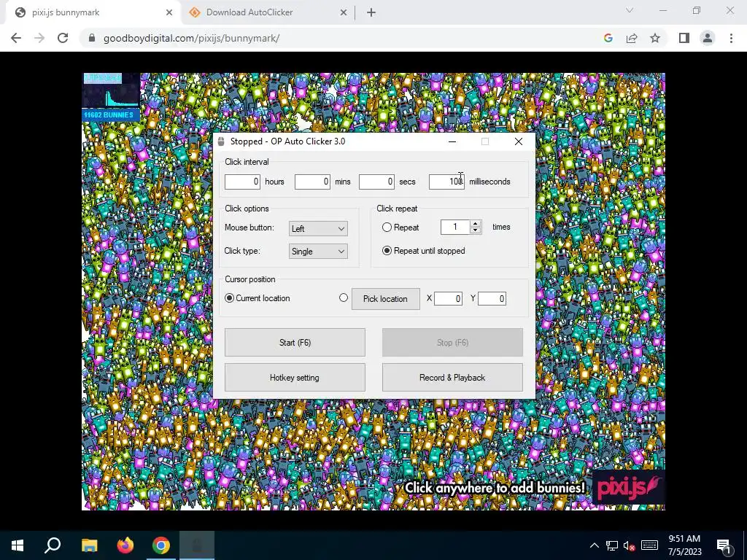The width and height of the screenshot is (747, 560).
Task: Show hidden system tray icons
Action: tap(595, 545)
